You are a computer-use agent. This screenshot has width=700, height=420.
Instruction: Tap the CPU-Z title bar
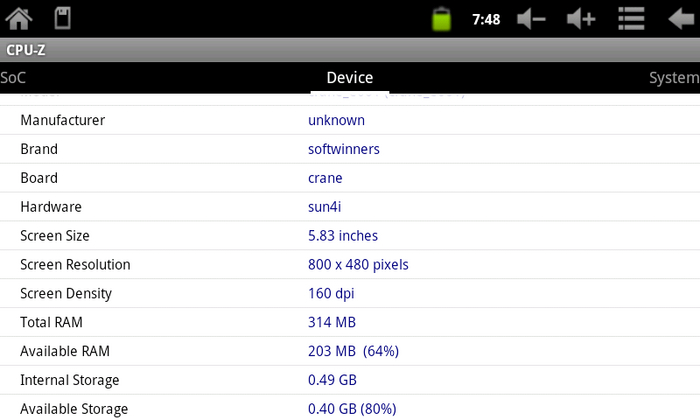pos(350,50)
